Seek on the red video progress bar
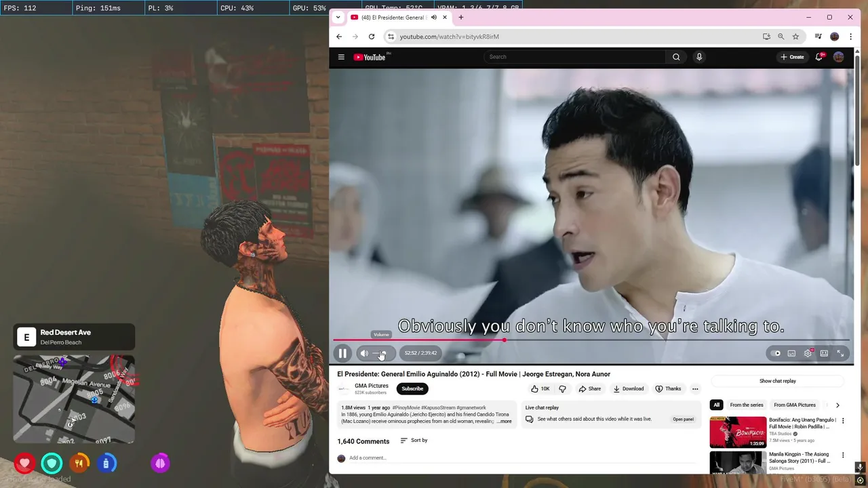The width and height of the screenshot is (868, 488). (x=591, y=340)
